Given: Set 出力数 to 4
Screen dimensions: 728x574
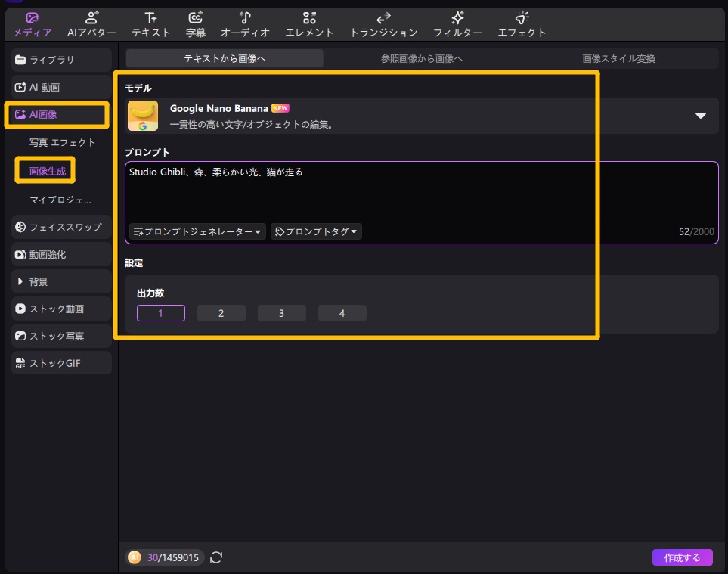Looking at the screenshot, I should [x=342, y=312].
